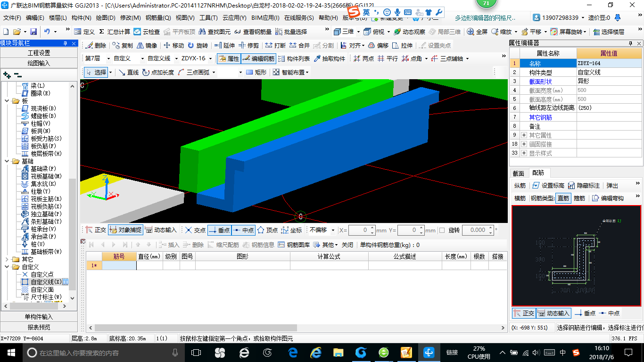This screenshot has height=362, width=644.
Task: Run 云检查 cloud check tool
Action: [146, 32]
